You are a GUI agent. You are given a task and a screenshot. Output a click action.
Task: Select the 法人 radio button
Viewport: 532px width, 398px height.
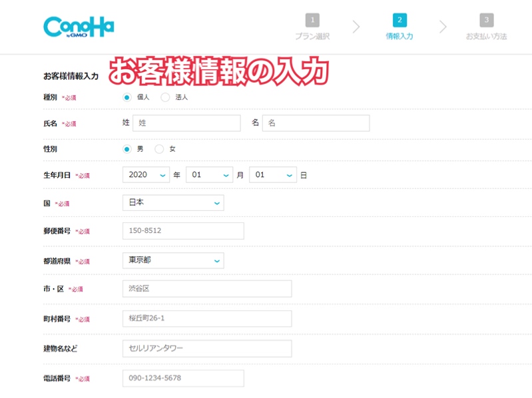coord(165,98)
